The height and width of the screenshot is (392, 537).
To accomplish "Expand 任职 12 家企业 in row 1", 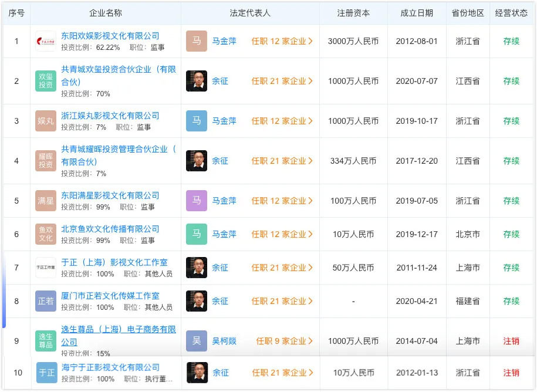I will click(282, 41).
